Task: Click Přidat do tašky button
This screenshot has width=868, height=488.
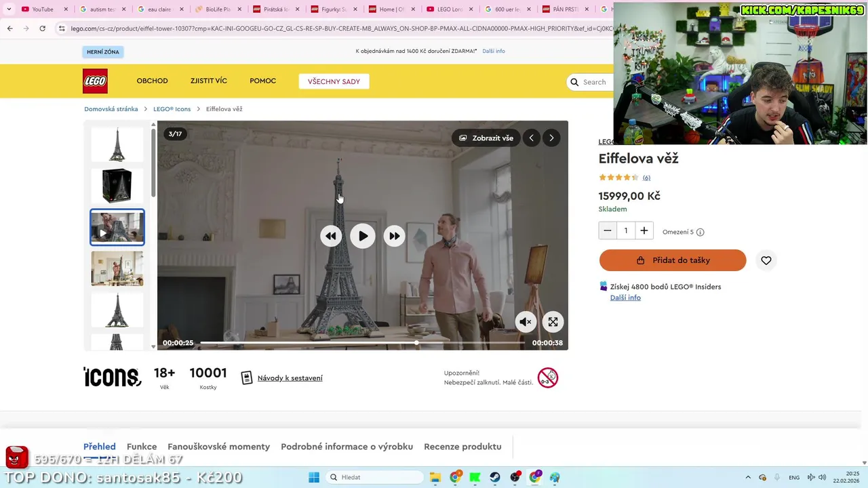Action: 673,260
